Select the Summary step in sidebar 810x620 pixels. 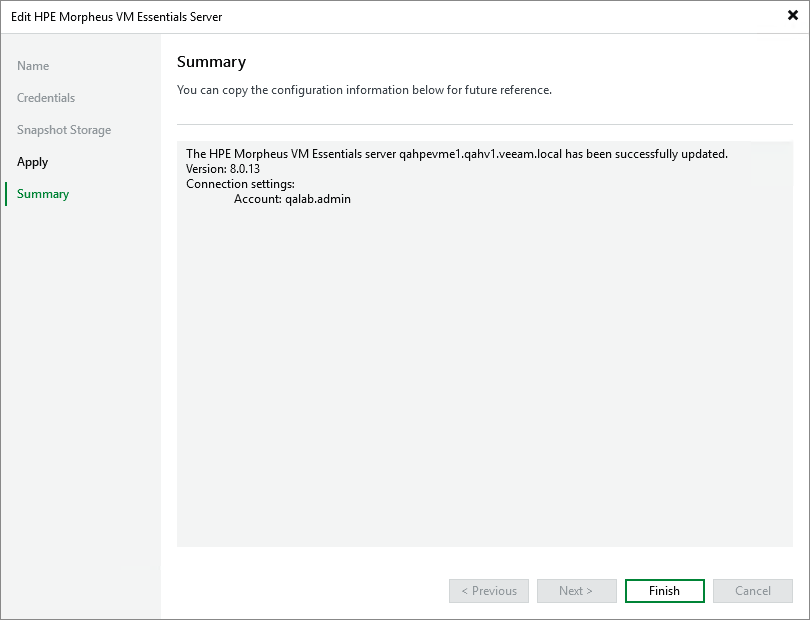coord(43,194)
